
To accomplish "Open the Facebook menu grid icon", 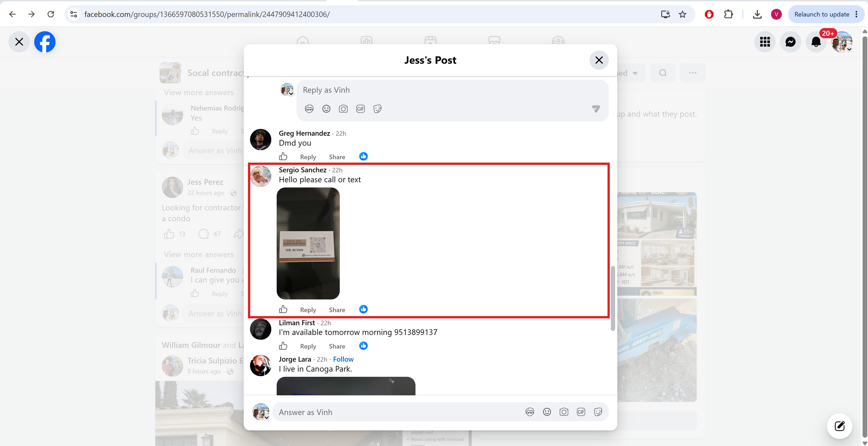I will pos(765,42).
